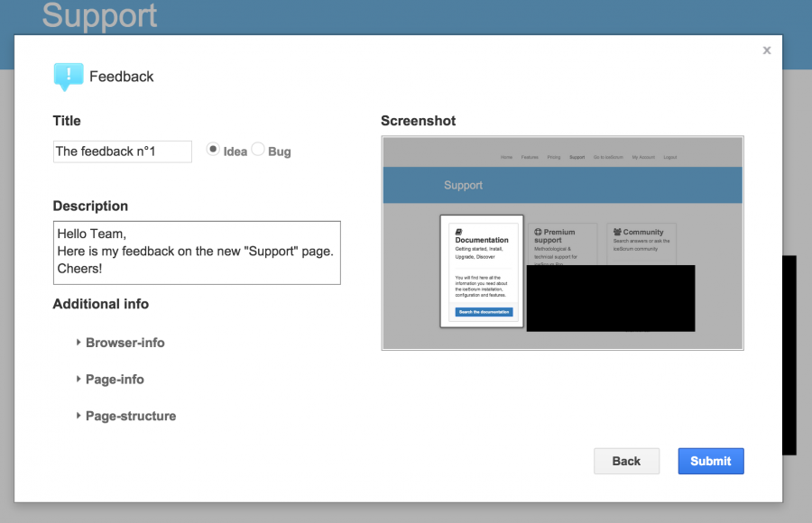This screenshot has width=812, height=523.
Task: Click the Browser-info disclosure triangle
Action: [78, 343]
